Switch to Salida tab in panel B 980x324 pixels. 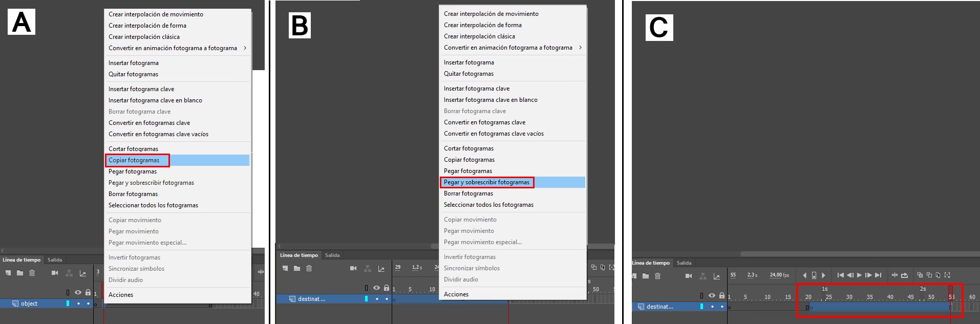tap(332, 255)
